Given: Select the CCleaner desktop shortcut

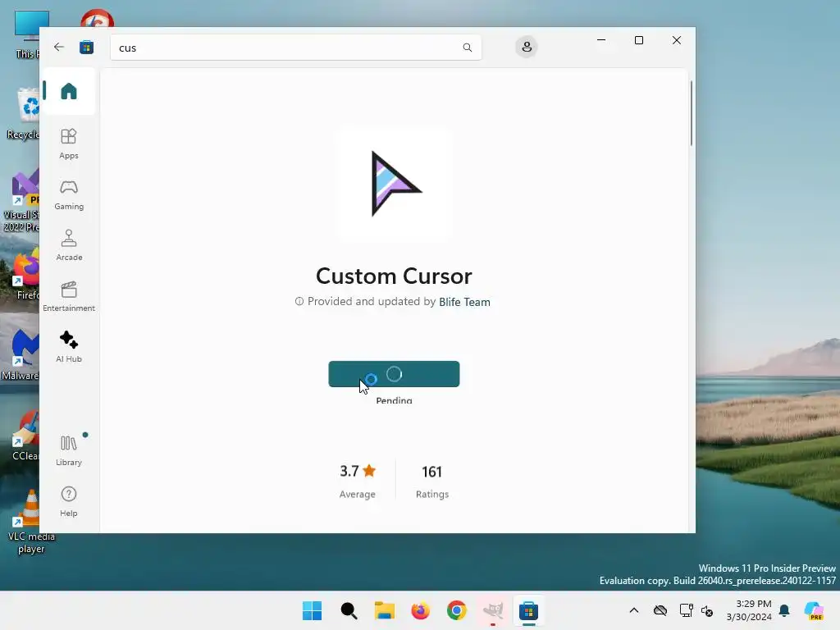Looking at the screenshot, I should (x=24, y=435).
